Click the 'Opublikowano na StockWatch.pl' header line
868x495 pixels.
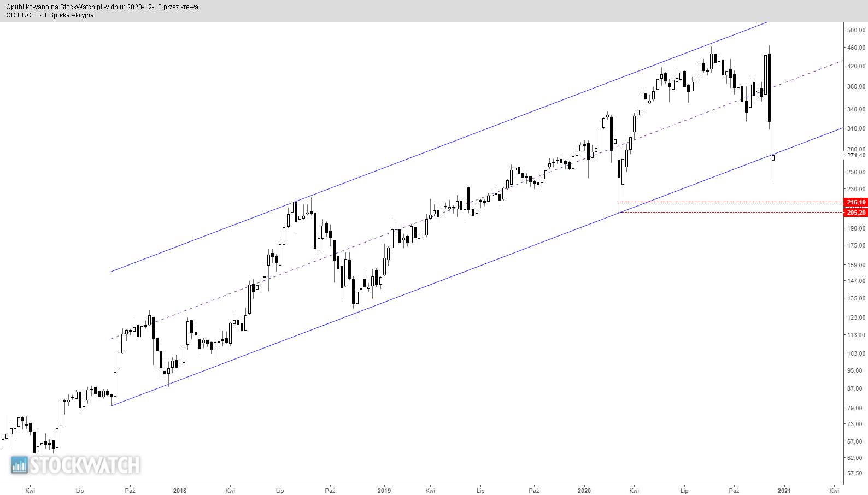tap(102, 7)
